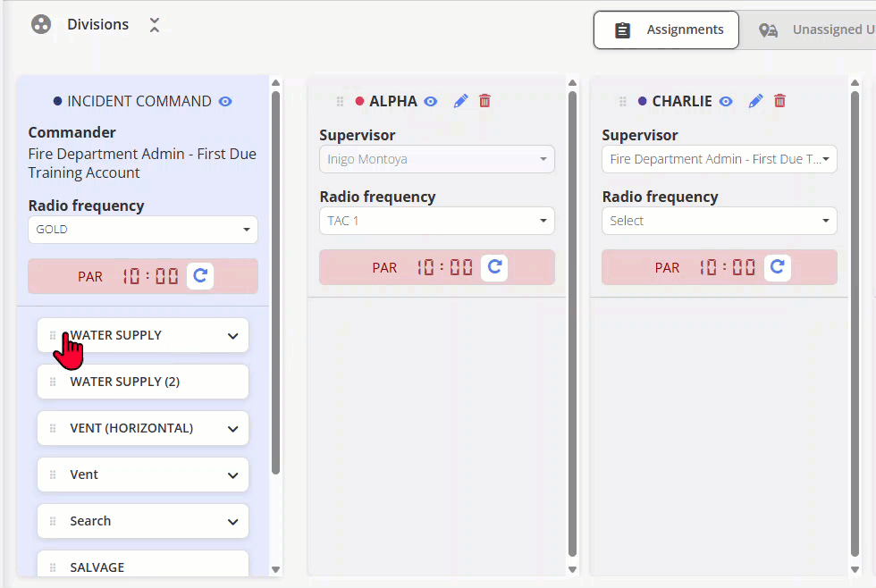The height and width of the screenshot is (588, 876).
Task: Select the WATER SUPPLY (2) assignment card
Action: point(143,382)
